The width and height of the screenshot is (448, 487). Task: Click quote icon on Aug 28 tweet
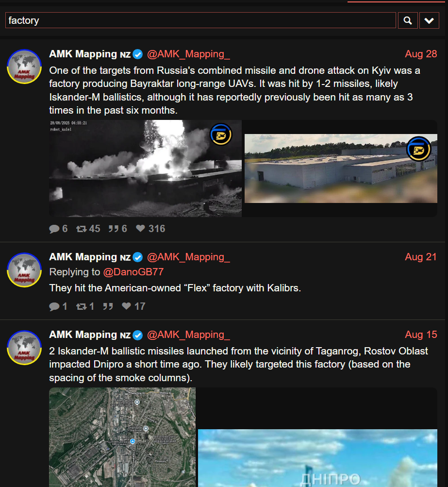(x=113, y=229)
